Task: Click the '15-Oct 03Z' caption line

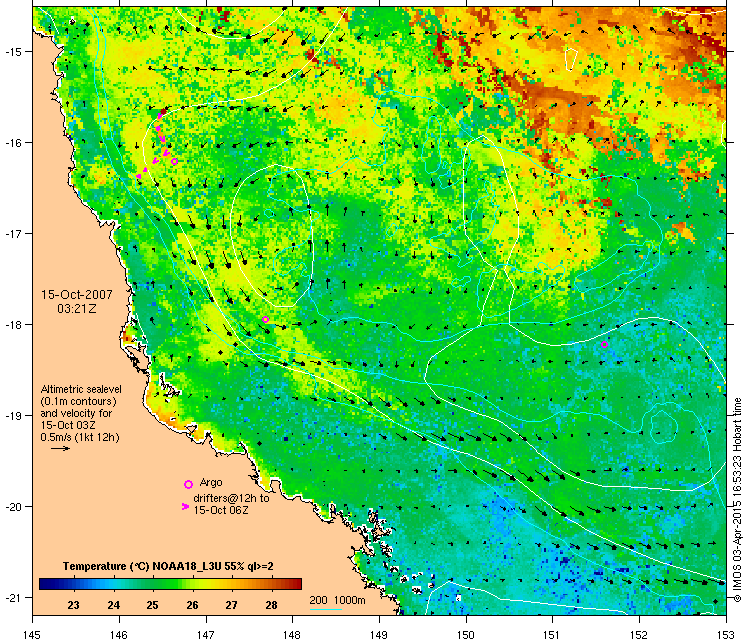Action: [x=68, y=425]
